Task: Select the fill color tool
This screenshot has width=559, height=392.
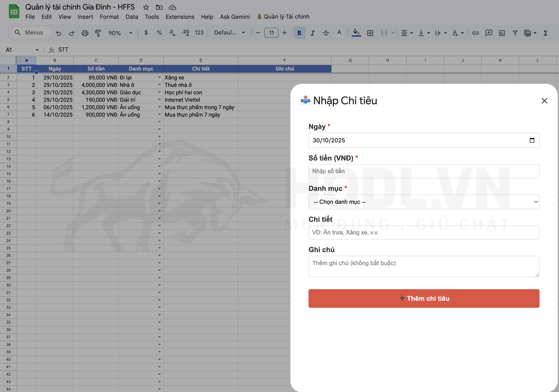Action: point(356,33)
